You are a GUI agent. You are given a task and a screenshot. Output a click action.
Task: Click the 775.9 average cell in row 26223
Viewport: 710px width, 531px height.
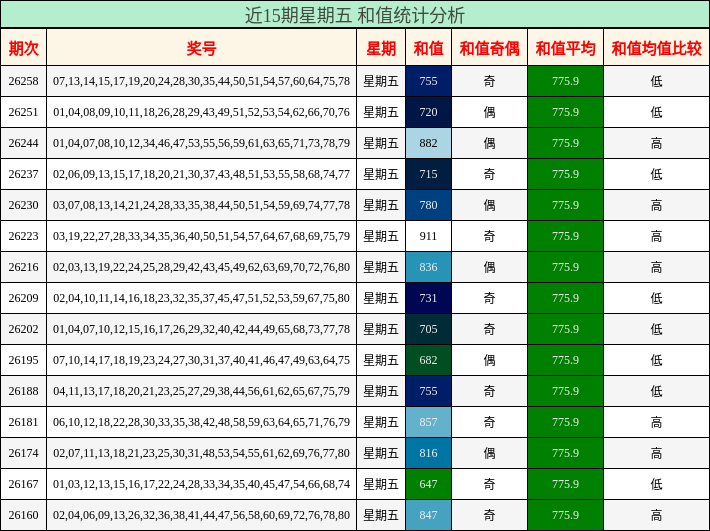click(566, 236)
